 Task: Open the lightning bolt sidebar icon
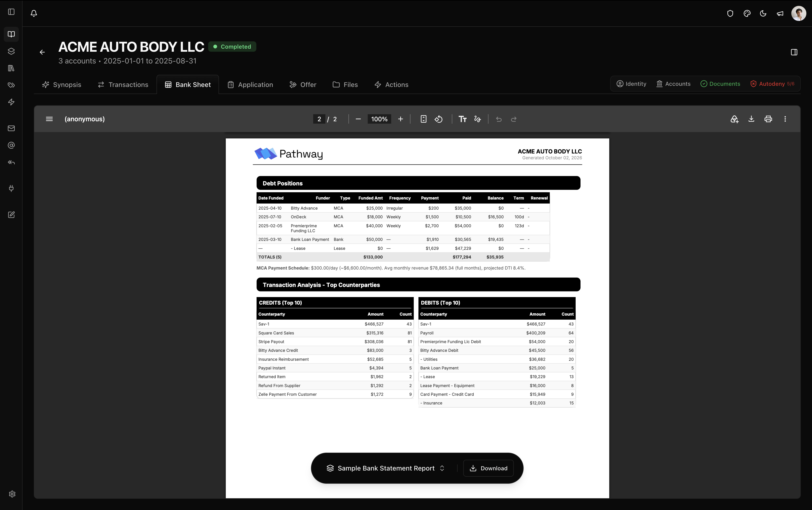tap(11, 102)
